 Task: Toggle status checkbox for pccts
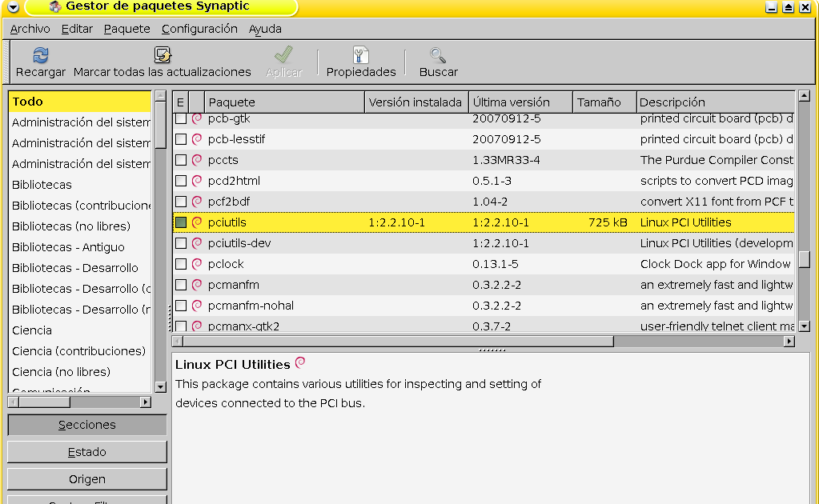coord(181,160)
